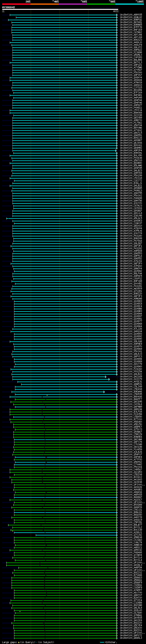Click hit label UniRef100_C5LZ49
The height and width of the screenshot is (644, 146).
131,387
